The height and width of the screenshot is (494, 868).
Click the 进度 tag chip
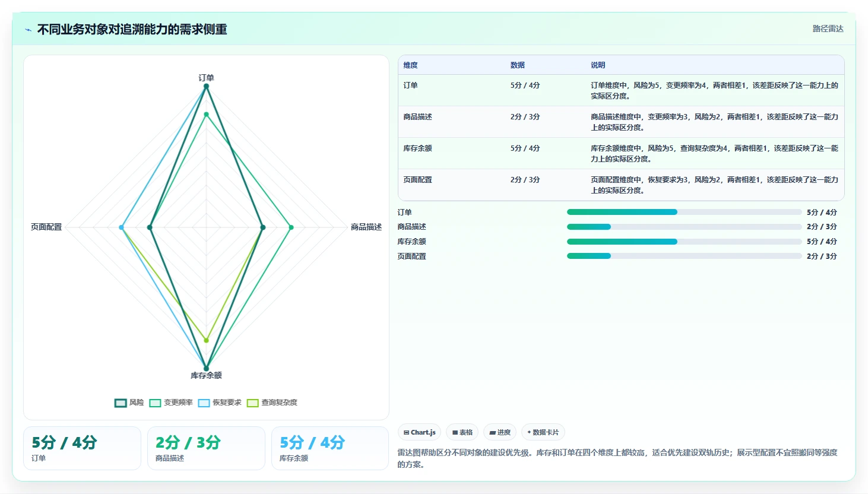500,432
